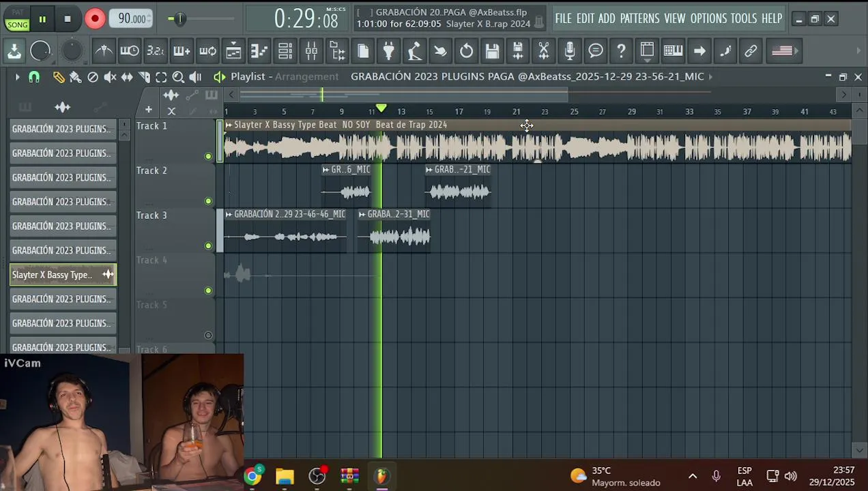Screen dimensions: 868x491
Task: Switch PAT/SONG mode selector
Action: tap(17, 19)
